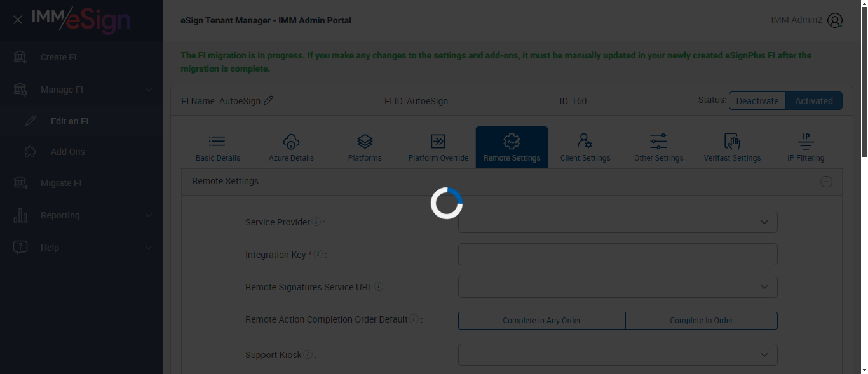Viewport: 868px width, 374px height.
Task: Click the eSign Tenant Manager page title
Action: 266,20
